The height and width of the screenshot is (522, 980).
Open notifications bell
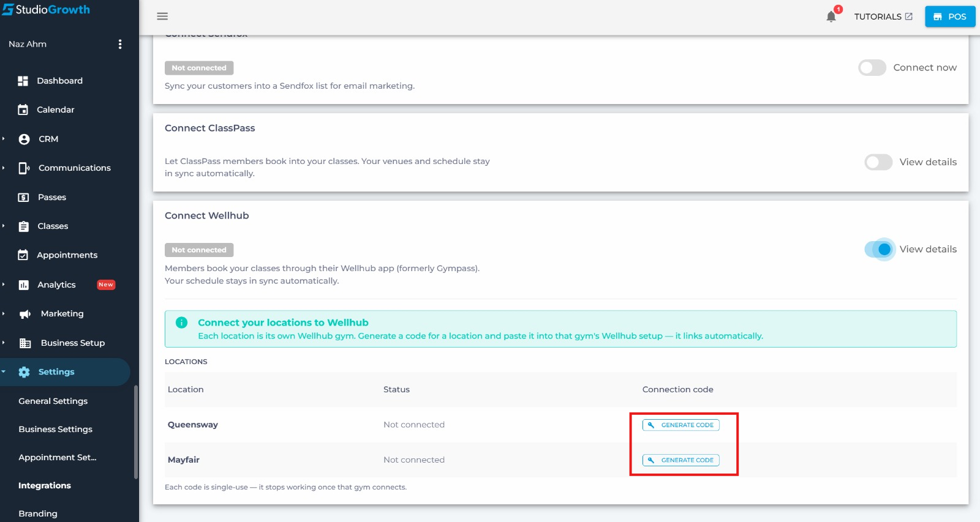point(831,17)
